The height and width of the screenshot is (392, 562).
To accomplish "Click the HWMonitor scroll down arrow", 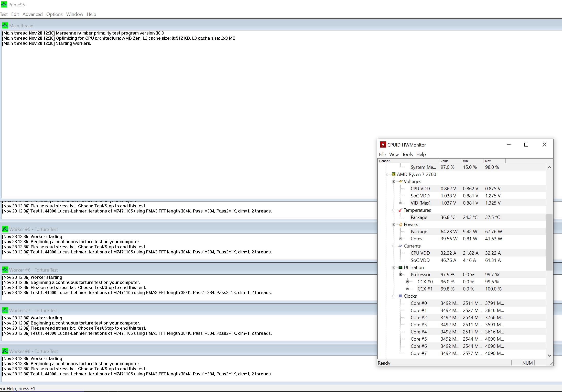I will pyautogui.click(x=549, y=355).
